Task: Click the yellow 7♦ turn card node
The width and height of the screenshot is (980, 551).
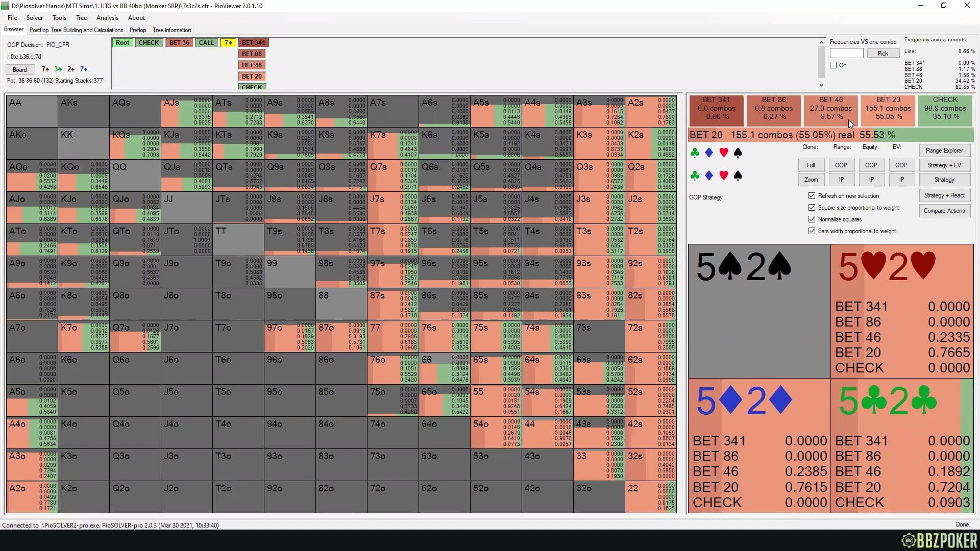Action: [x=228, y=42]
